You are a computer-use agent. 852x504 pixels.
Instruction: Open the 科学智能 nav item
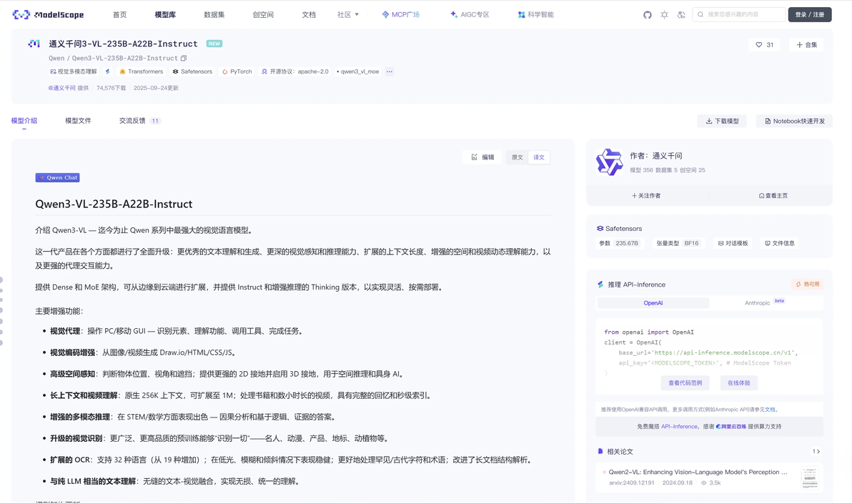(x=536, y=15)
